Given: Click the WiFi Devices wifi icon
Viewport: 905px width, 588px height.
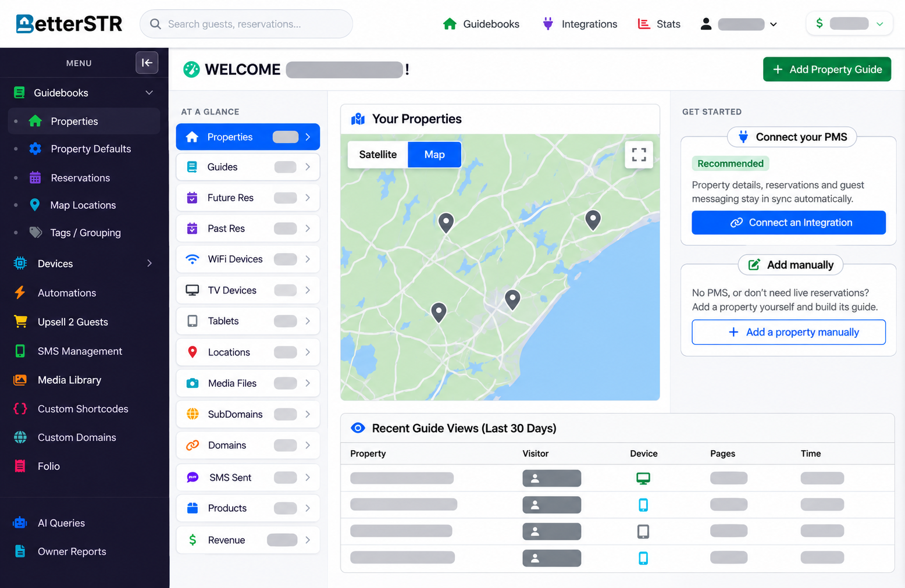Looking at the screenshot, I should coord(192,259).
